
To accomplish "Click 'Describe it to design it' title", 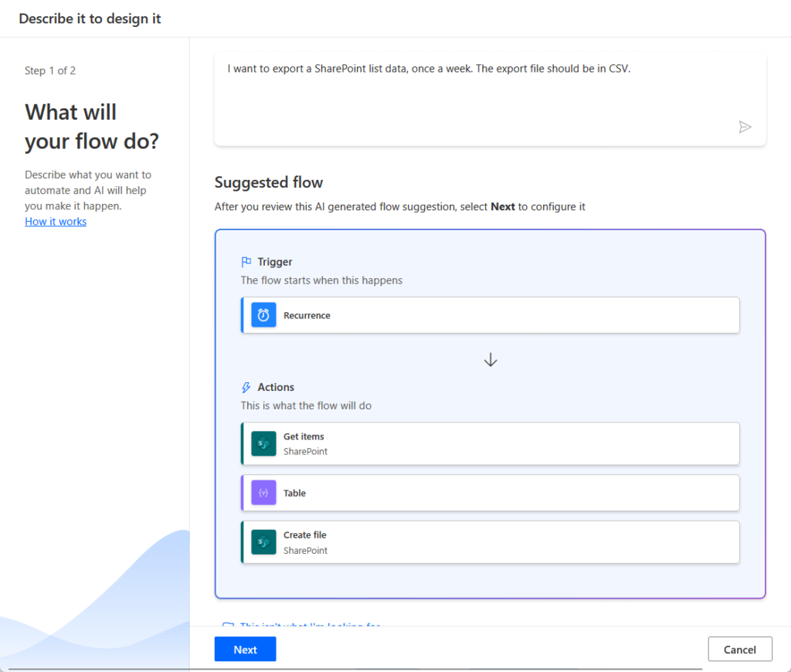I will point(90,19).
